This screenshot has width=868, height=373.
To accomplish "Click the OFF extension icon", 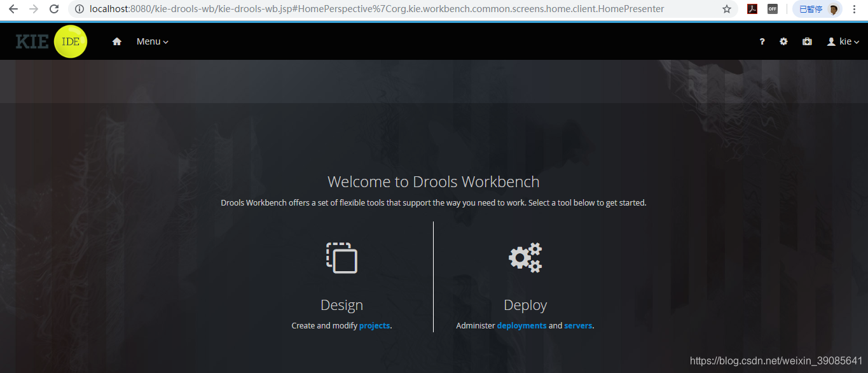I will click(773, 9).
